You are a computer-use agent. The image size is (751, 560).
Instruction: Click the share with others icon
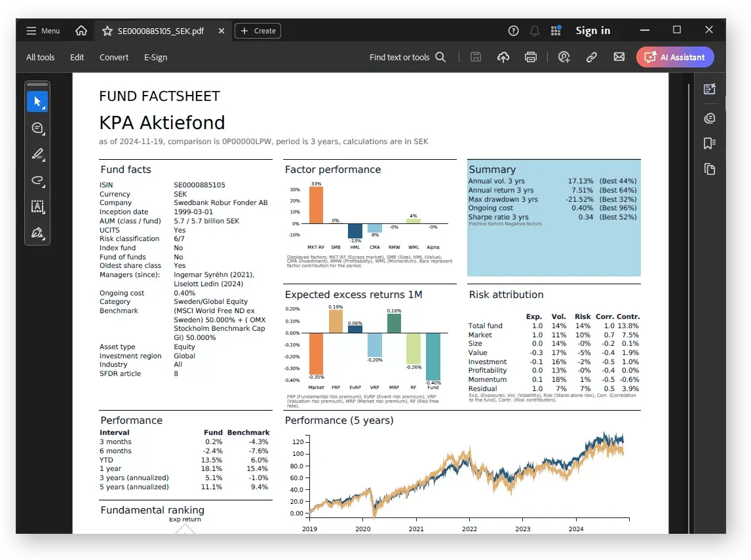coord(564,57)
